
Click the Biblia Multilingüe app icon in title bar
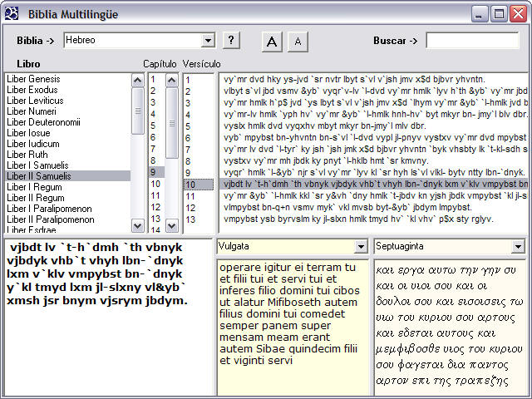(11, 14)
